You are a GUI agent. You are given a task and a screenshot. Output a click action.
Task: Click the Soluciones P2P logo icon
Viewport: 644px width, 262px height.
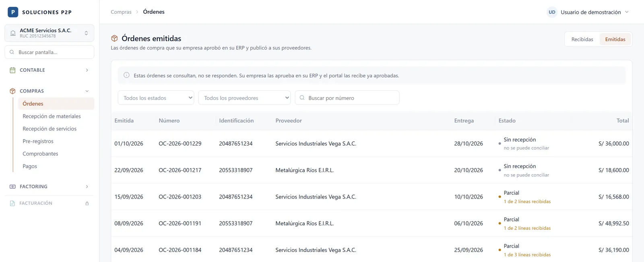[13, 12]
